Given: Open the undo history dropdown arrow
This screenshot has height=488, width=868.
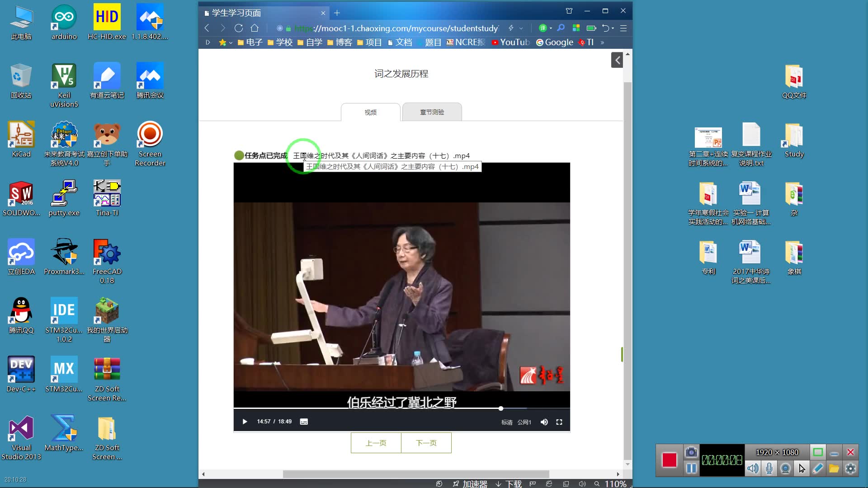Looking at the screenshot, I should [613, 28].
